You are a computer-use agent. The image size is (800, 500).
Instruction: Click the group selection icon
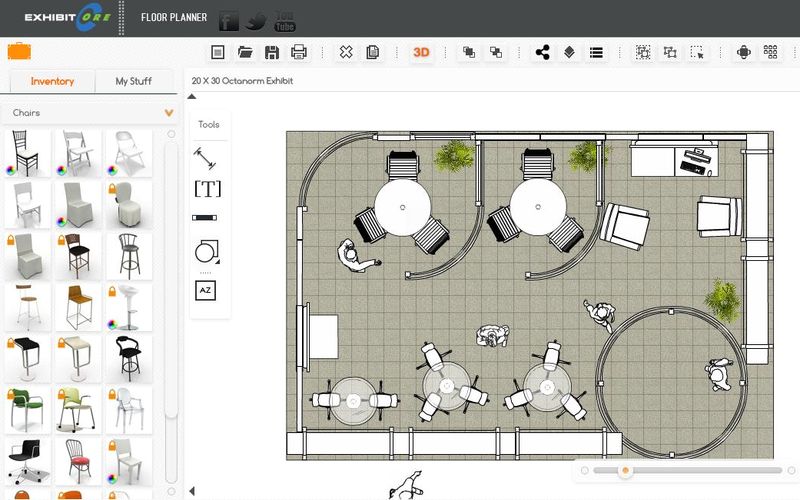pyautogui.click(x=643, y=52)
